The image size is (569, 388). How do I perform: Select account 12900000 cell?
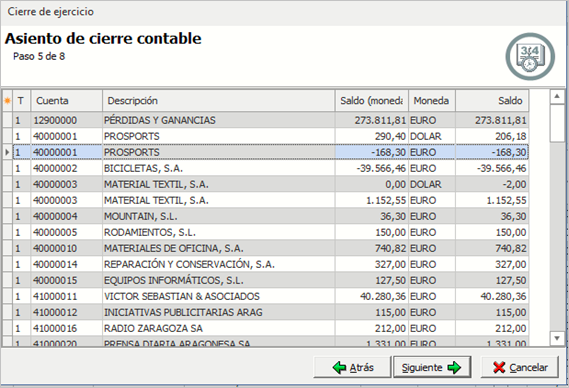click(x=67, y=120)
